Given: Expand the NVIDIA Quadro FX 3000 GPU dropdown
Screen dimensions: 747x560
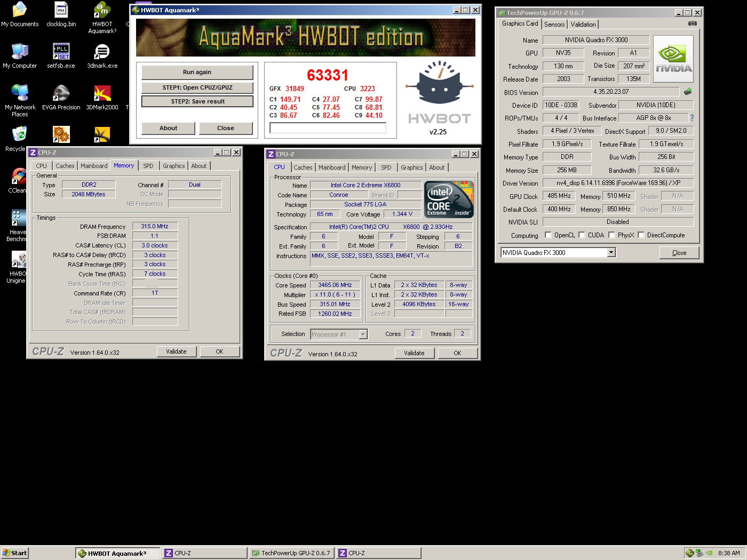Looking at the screenshot, I should pos(611,252).
